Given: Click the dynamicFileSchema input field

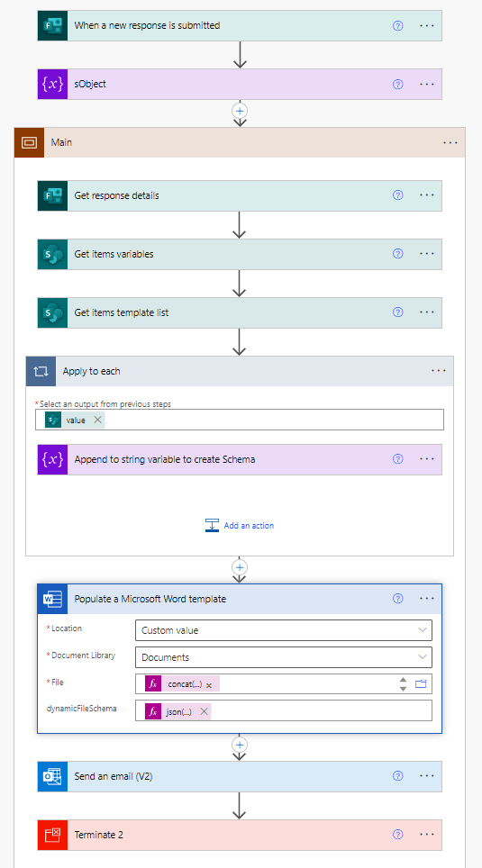Looking at the screenshot, I should 284,710.
